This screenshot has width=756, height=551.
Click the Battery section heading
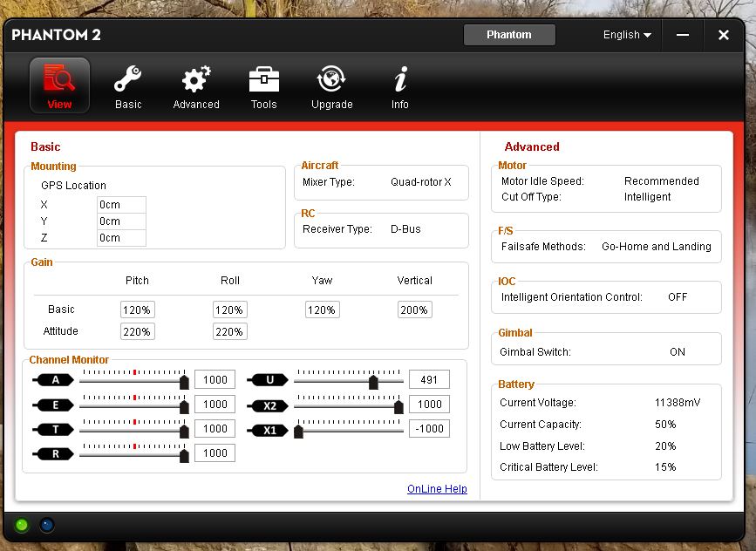(x=516, y=384)
